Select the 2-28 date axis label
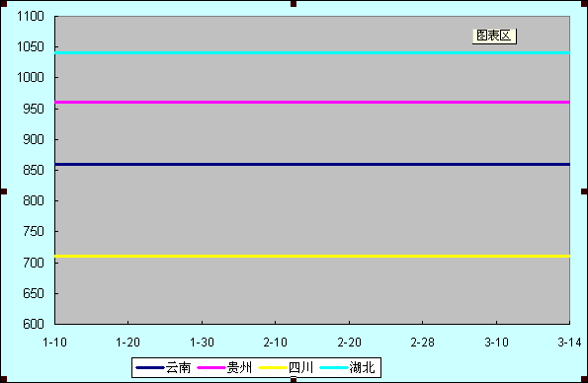The height and width of the screenshot is (383, 588). point(422,343)
